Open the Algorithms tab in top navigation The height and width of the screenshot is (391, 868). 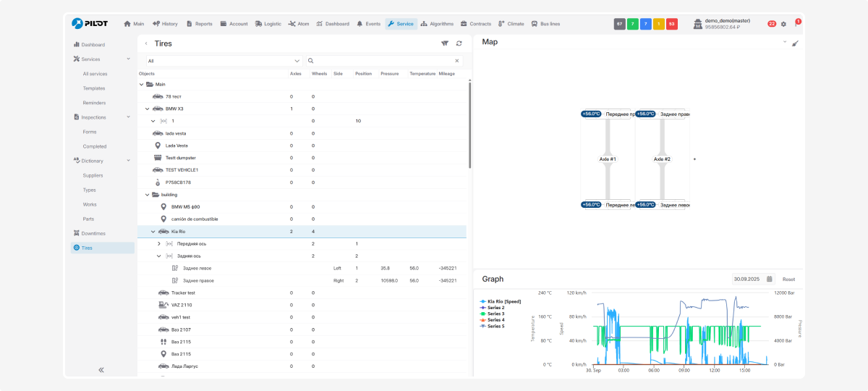[x=437, y=24]
